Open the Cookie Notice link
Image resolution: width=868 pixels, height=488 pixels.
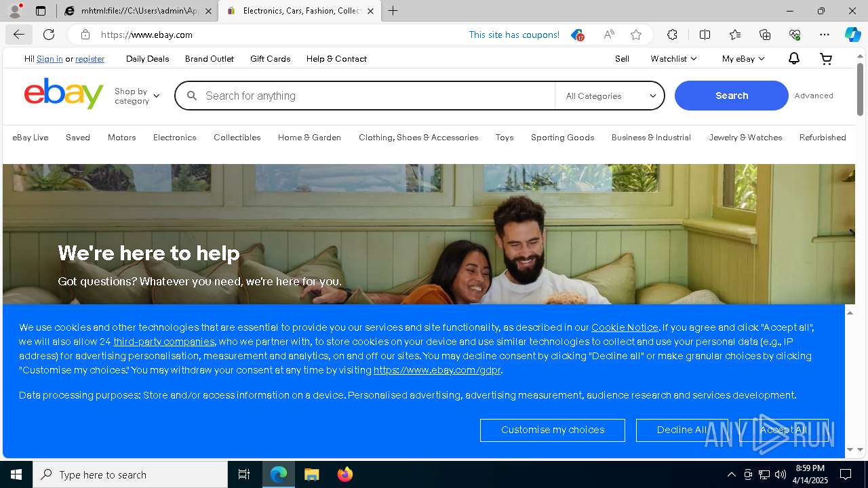(x=625, y=327)
